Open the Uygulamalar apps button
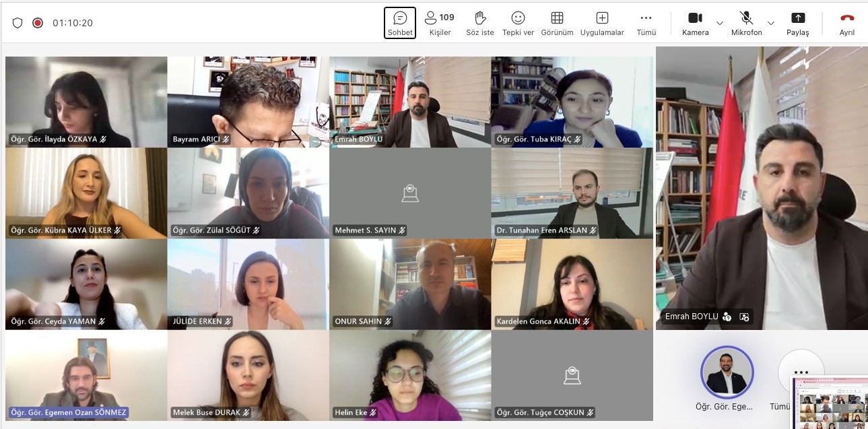 [x=602, y=23]
